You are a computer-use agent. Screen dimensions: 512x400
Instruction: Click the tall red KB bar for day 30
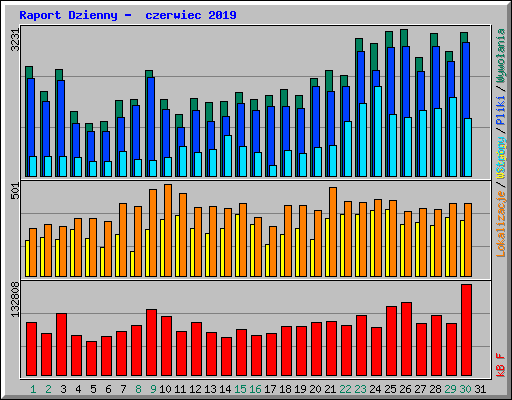tap(466, 330)
